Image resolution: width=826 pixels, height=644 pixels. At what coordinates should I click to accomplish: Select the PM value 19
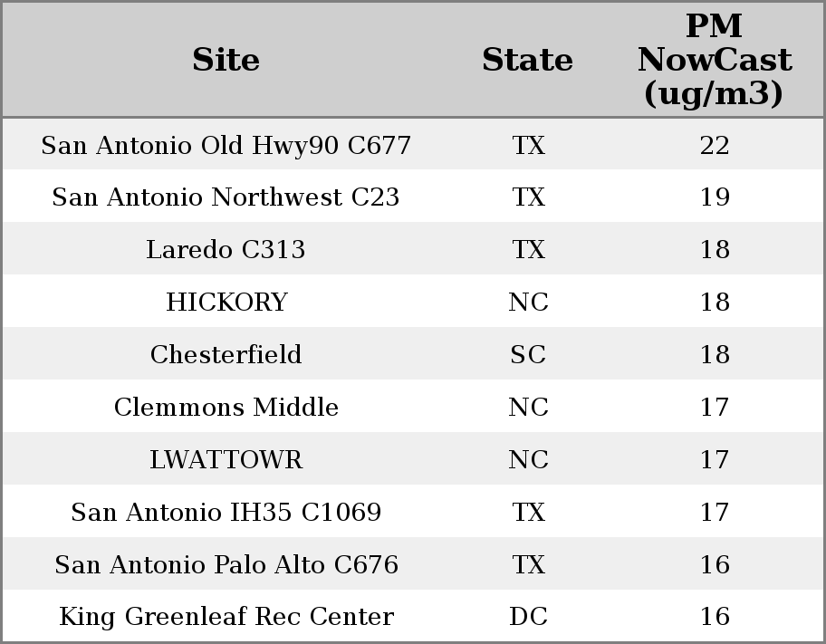pos(714,197)
